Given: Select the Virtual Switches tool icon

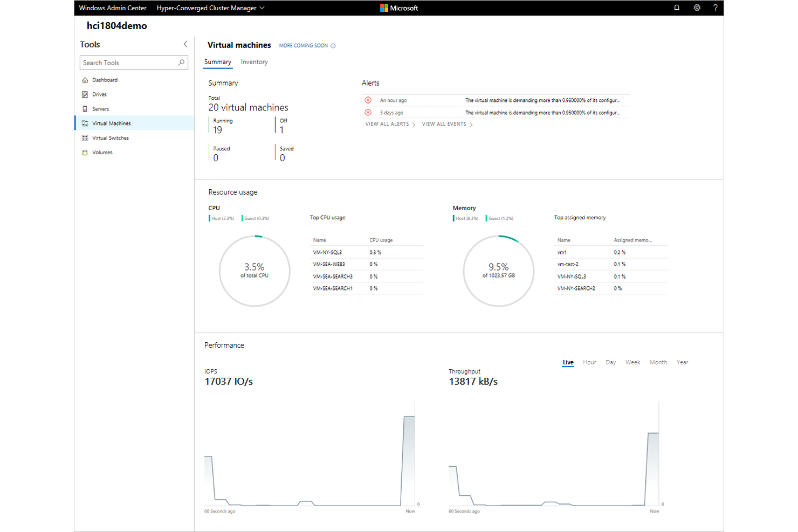Looking at the screenshot, I should 85,137.
